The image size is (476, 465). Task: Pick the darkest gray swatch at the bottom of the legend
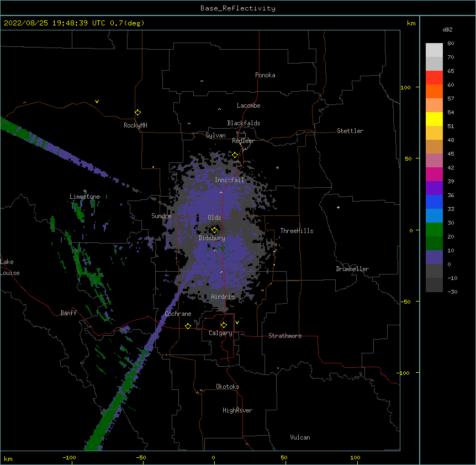(x=434, y=285)
